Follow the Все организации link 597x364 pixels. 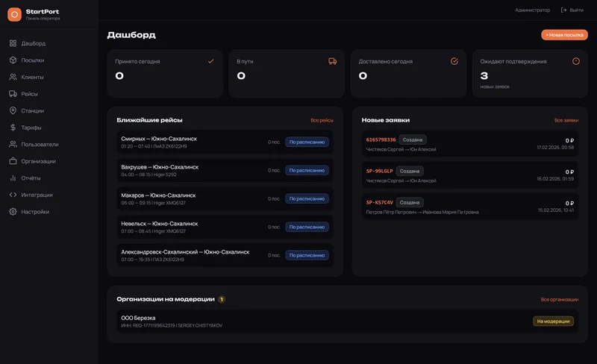pos(559,300)
